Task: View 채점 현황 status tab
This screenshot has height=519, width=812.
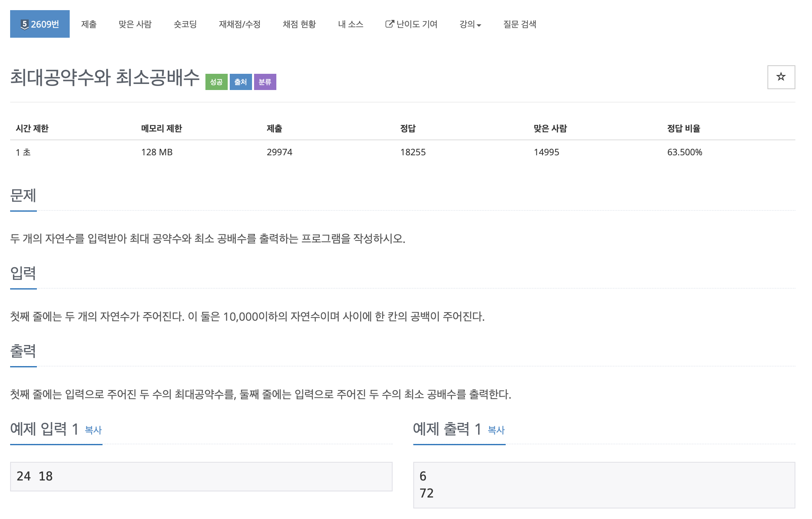Action: click(x=299, y=24)
